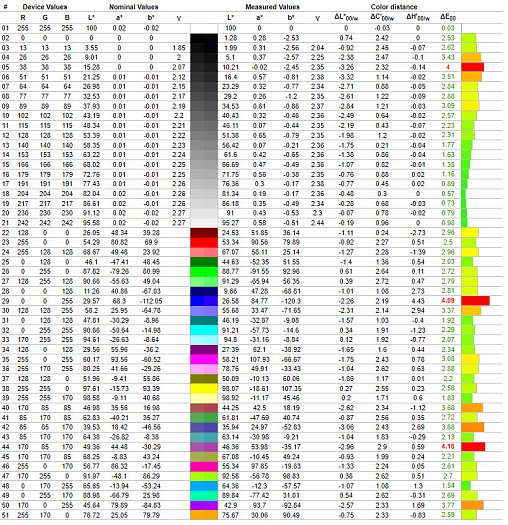508x525 pixels.
Task: Select the bright green swatch in row 26
Action: (204, 272)
